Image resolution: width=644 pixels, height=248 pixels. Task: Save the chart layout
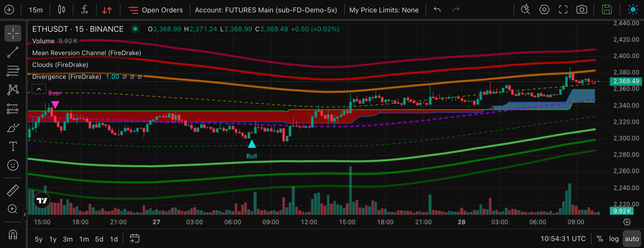(607, 10)
